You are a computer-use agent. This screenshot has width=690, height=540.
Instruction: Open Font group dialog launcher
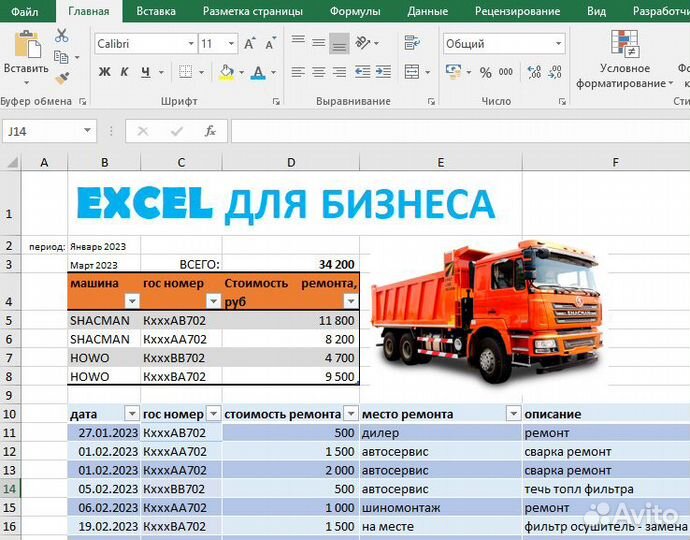[x=276, y=102]
